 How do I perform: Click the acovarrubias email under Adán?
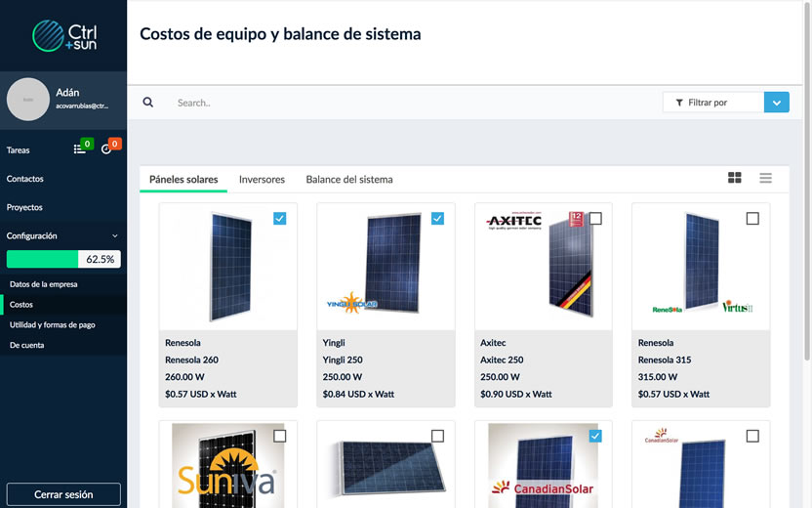point(82,106)
